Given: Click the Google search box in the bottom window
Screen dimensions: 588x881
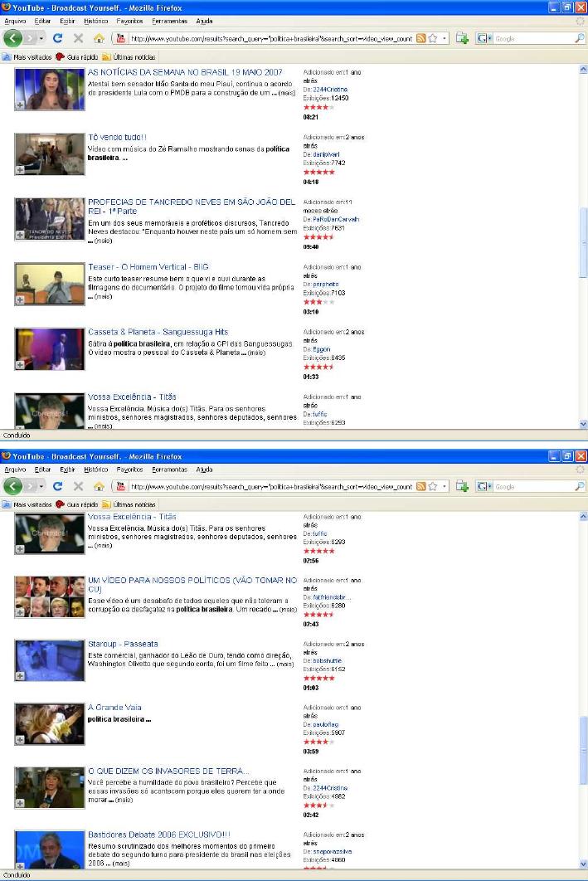Looking at the screenshot, I should [532, 486].
